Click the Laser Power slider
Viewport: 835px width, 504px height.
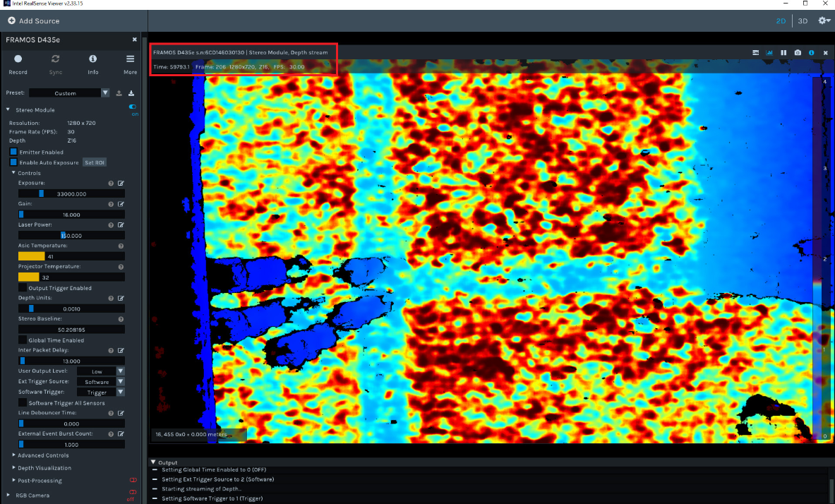pyautogui.click(x=71, y=235)
